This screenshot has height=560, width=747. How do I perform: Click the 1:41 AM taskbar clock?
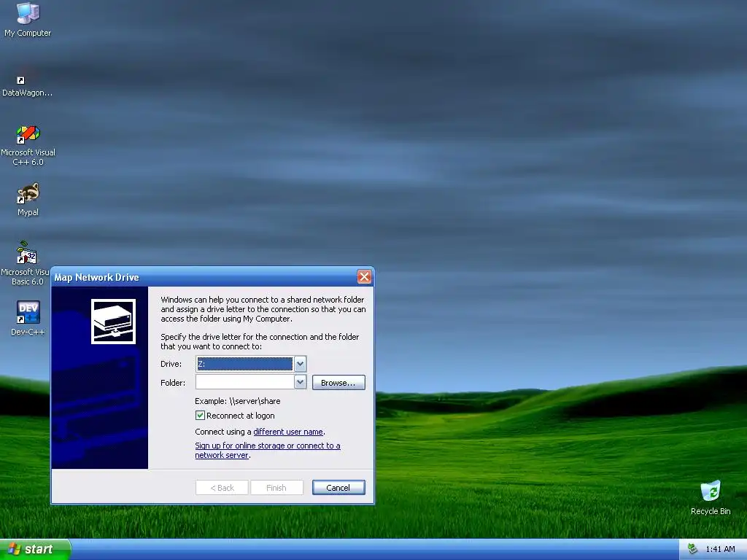720,549
